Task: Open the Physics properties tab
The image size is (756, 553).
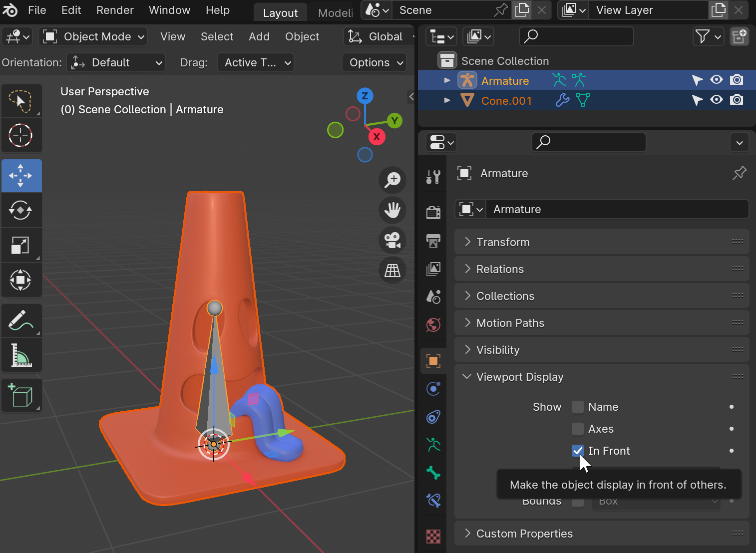Action: 433,388
